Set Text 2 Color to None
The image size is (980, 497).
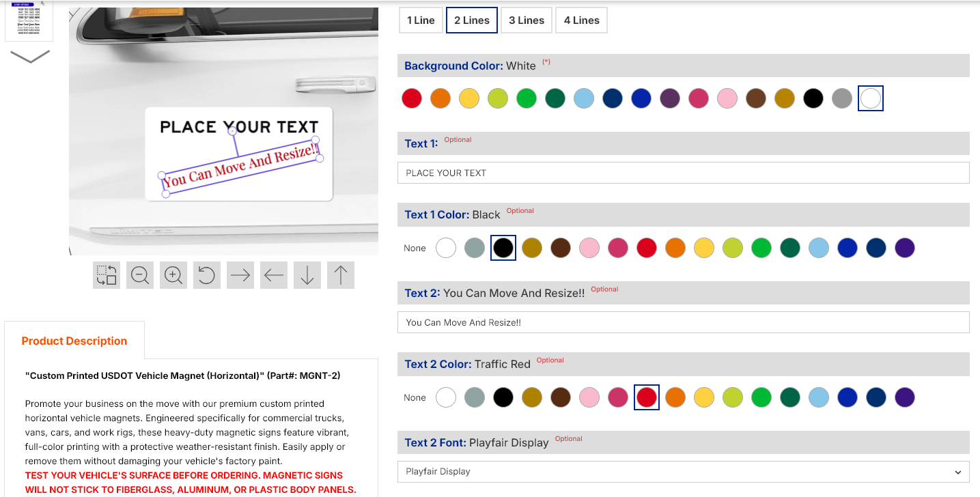[415, 397]
